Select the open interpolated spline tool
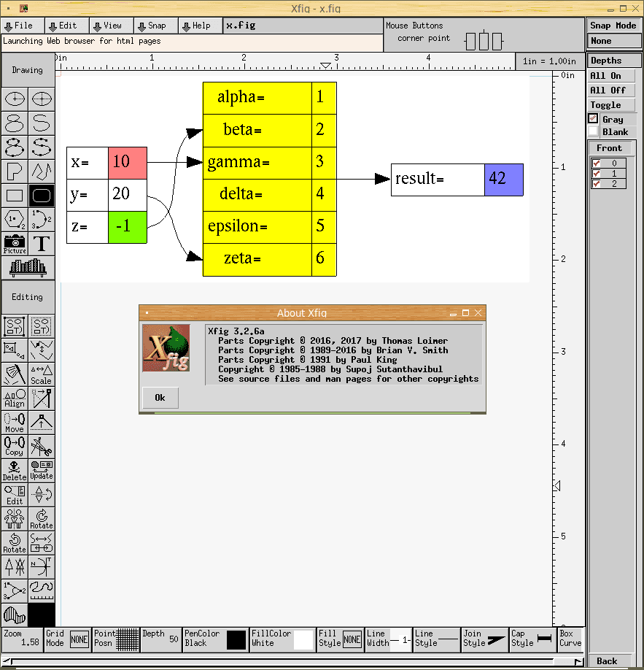 click(x=42, y=147)
